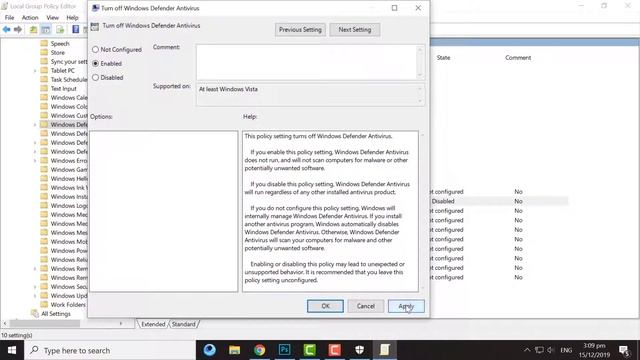This screenshot has height=360, width=640.
Task: Click the All Settings tree node
Action: 56,314
